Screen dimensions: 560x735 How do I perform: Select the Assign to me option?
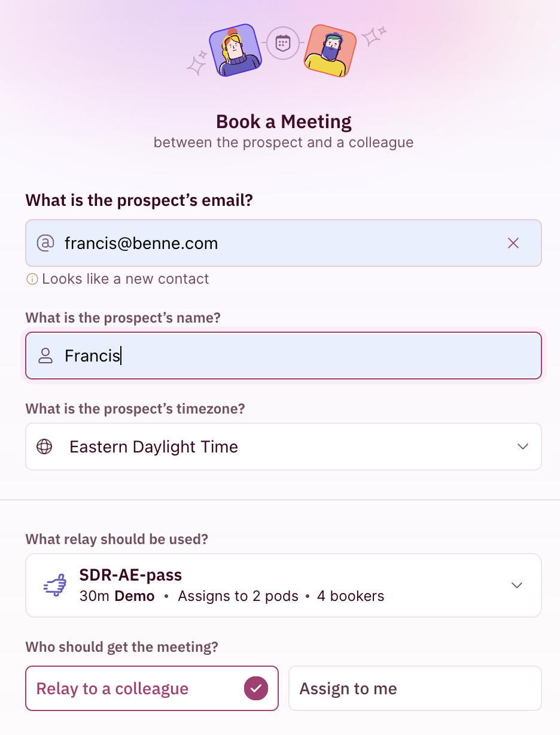[x=415, y=688]
